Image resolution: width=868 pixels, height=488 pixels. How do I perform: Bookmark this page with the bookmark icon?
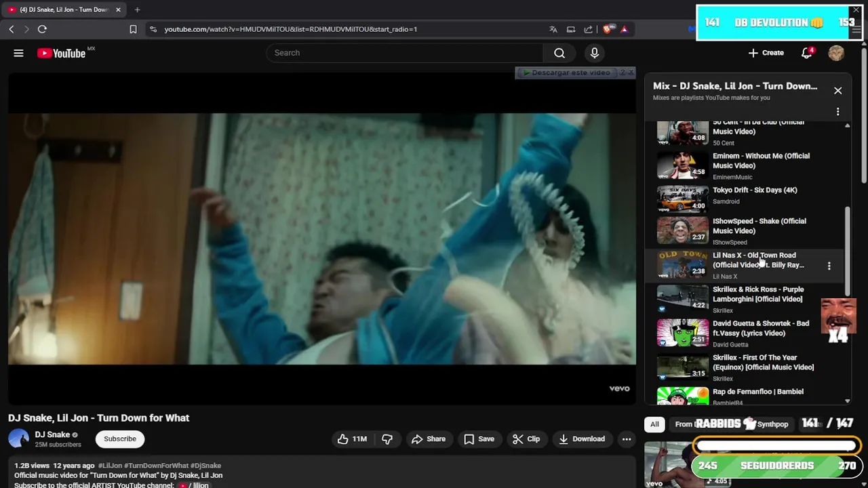tap(133, 29)
